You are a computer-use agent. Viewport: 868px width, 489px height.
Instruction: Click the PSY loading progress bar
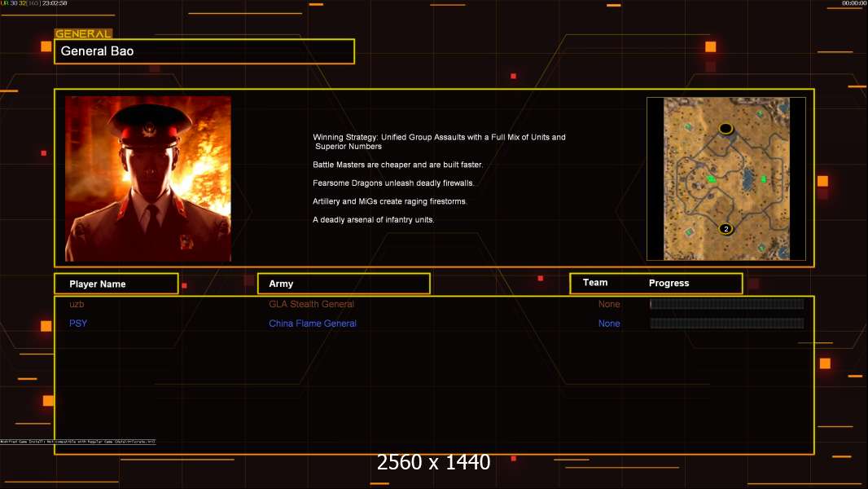[x=727, y=323]
